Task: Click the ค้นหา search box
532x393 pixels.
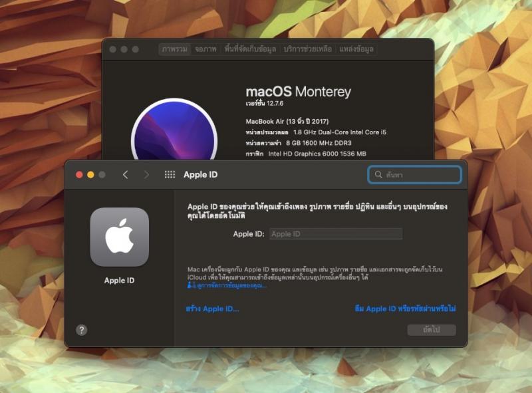Action: (414, 175)
